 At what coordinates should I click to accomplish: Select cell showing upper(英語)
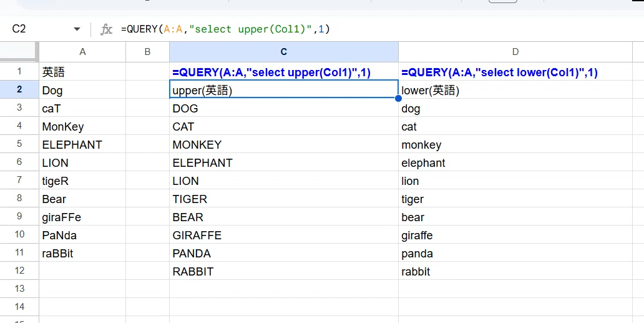[x=284, y=90]
